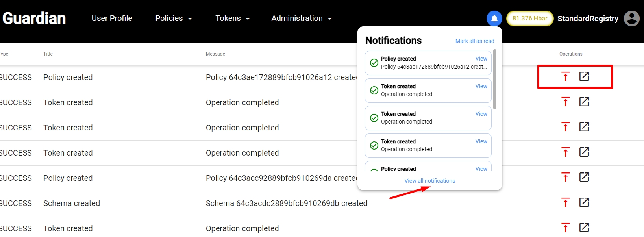This screenshot has width=644, height=237.
Task: Click the notification bell icon
Action: click(x=494, y=19)
